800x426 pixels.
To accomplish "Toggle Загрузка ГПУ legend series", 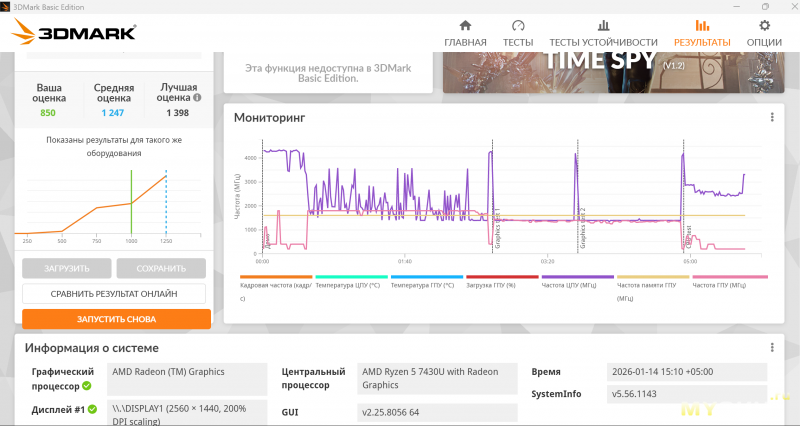I will (502, 284).
